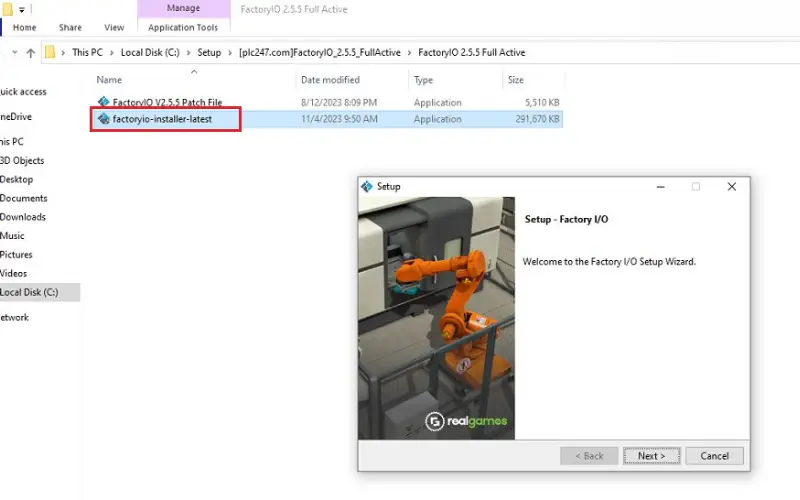Sort files by Name column
Viewport: 800px width, 500px height.
pos(109,80)
